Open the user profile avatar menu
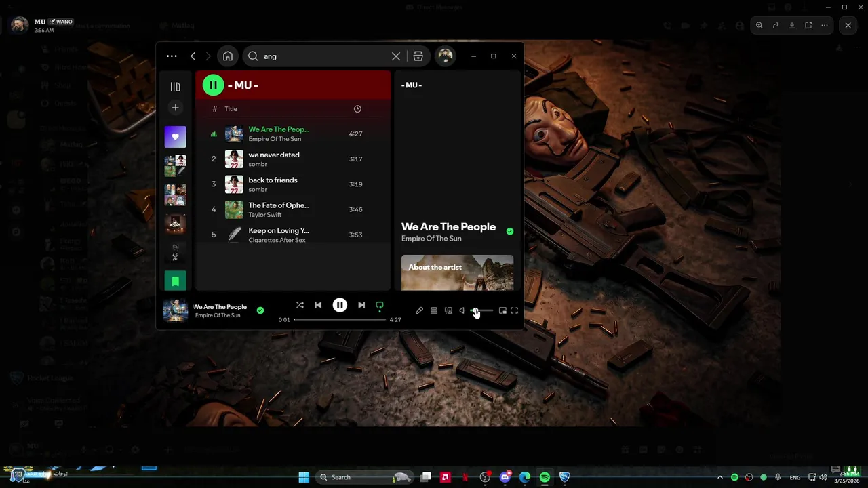 coord(445,56)
